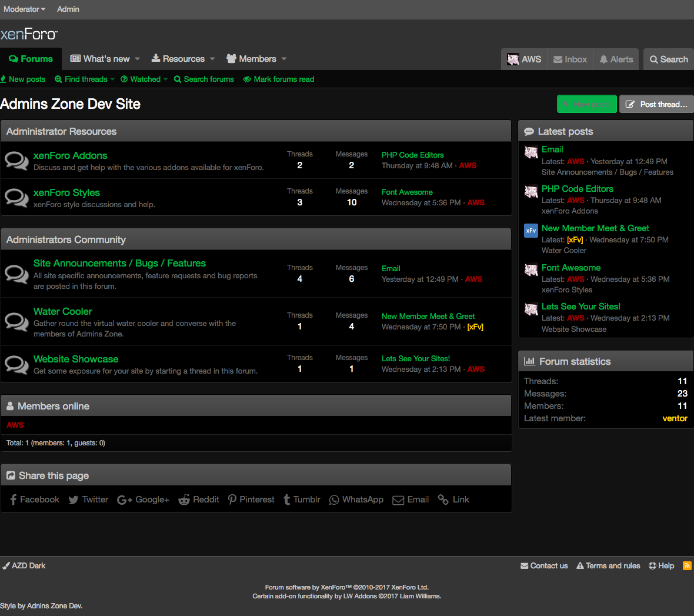Open the Inbox
This screenshot has height=616, width=694.
click(x=570, y=59)
